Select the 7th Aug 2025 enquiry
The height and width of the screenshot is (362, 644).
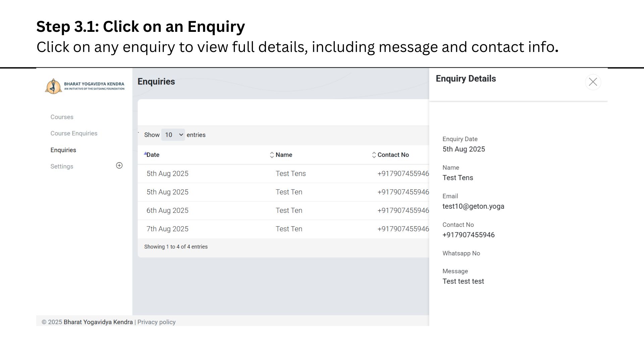click(x=167, y=229)
